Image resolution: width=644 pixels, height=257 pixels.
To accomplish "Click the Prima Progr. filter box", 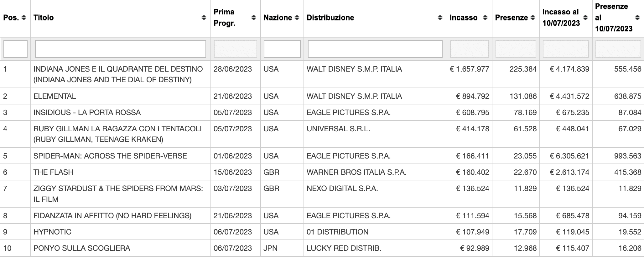I will click(236, 49).
